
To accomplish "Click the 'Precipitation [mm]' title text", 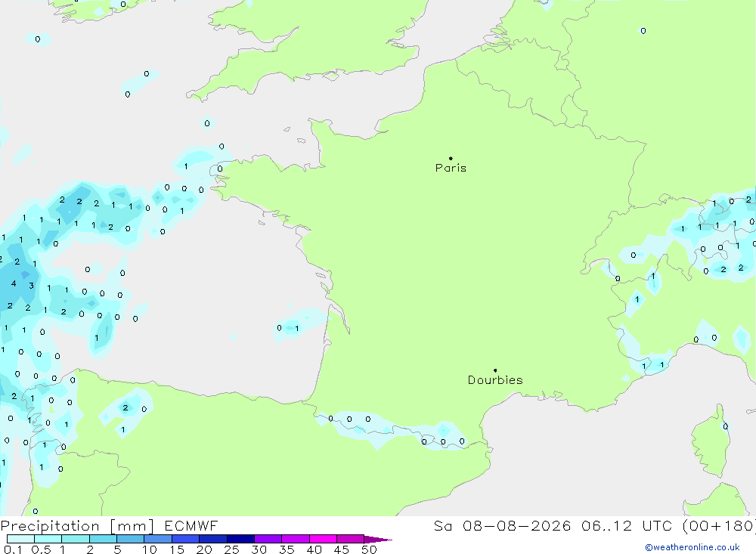I will click(77, 526).
